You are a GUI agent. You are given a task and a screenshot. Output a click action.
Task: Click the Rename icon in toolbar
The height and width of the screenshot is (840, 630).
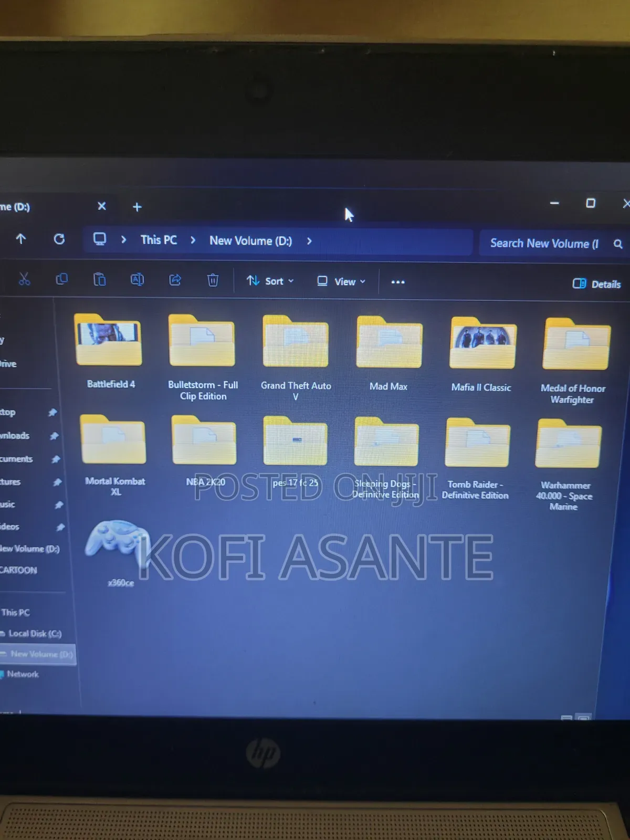(x=137, y=279)
